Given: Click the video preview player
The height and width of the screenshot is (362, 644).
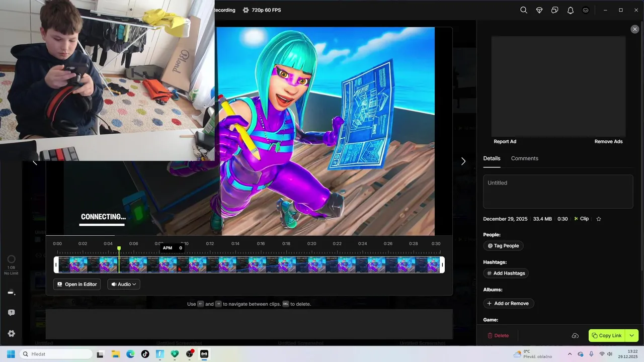Looking at the screenshot, I should pos(249,131).
